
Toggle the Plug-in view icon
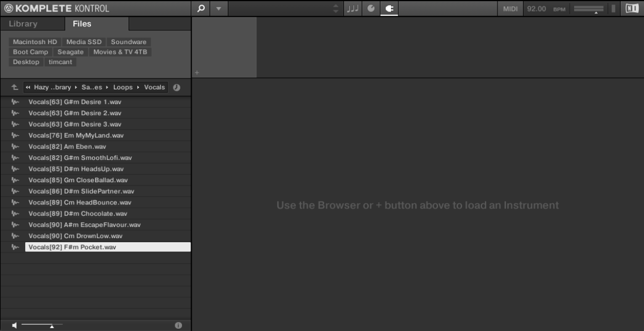pos(390,9)
